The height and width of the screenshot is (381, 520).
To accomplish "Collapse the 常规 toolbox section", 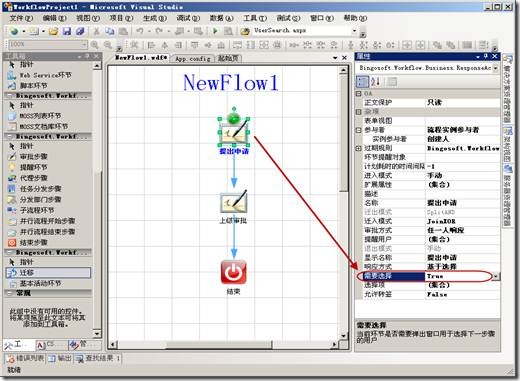I will tap(9, 293).
